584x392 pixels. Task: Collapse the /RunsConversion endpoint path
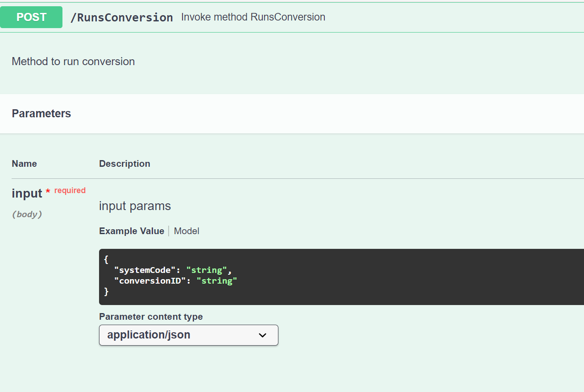tap(122, 17)
